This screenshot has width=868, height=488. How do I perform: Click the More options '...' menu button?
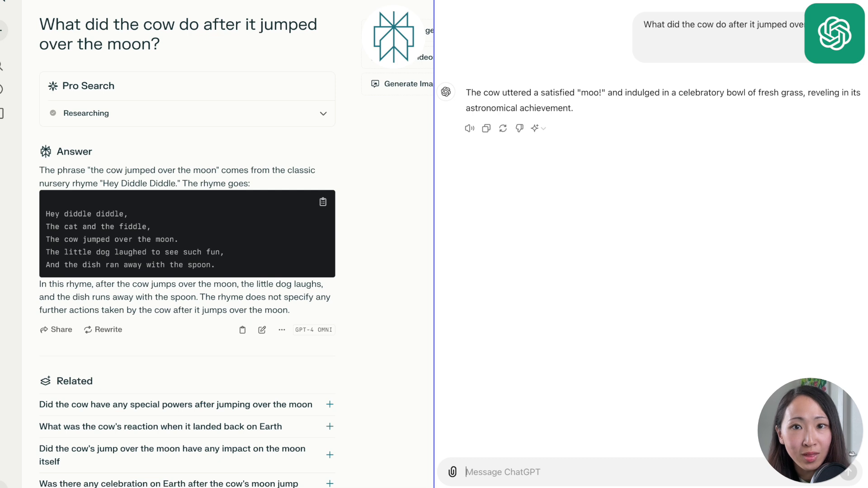pos(281,329)
